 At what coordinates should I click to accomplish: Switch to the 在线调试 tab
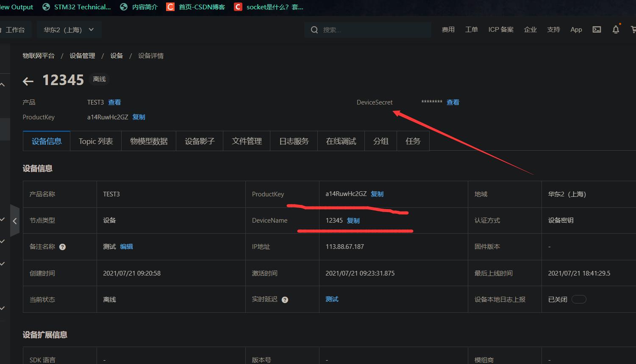pos(341,141)
